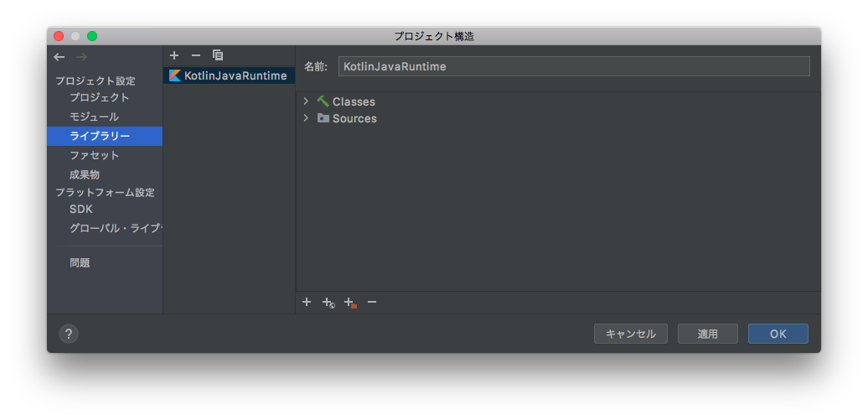Click the add root plus icon below Classes tree

pos(307,302)
